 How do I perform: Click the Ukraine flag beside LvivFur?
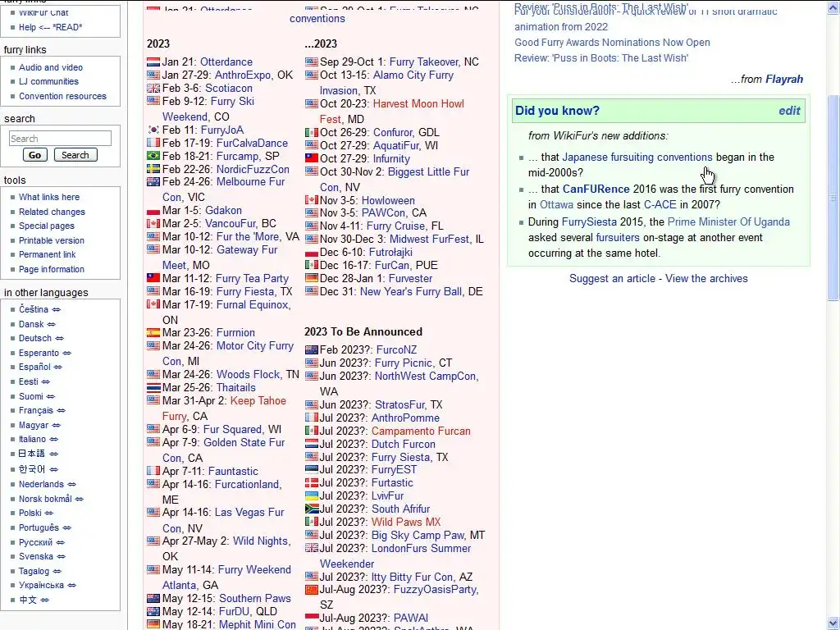pos(311,496)
